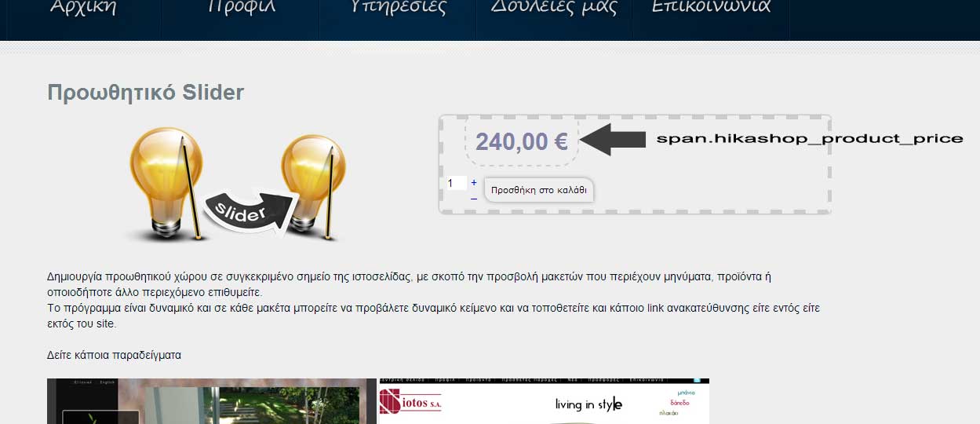Open the Αρχική menu item
Image resolution: width=980 pixels, height=424 pixels.
point(83,8)
